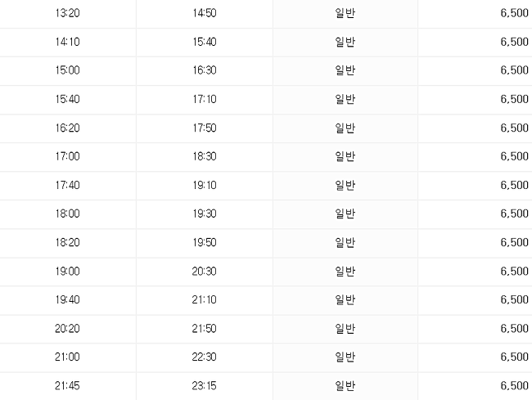Image resolution: width=532 pixels, height=400 pixels.
Task: Click the 17:40 departure time
Action: coord(67,186)
